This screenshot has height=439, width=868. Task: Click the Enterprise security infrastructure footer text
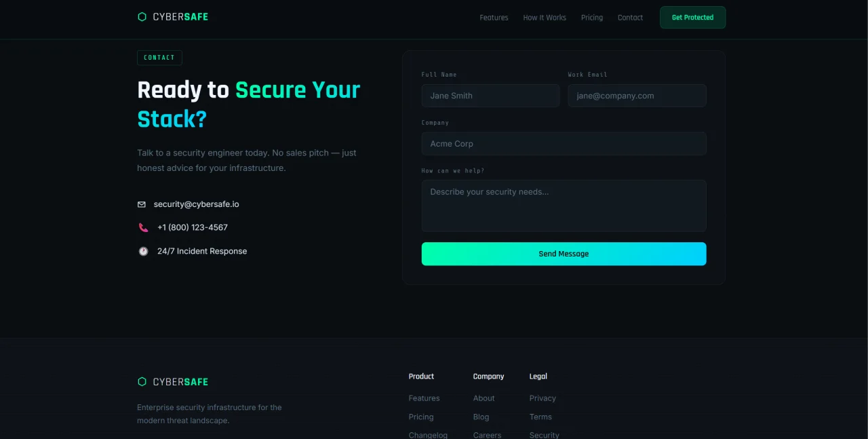pyautogui.click(x=210, y=414)
